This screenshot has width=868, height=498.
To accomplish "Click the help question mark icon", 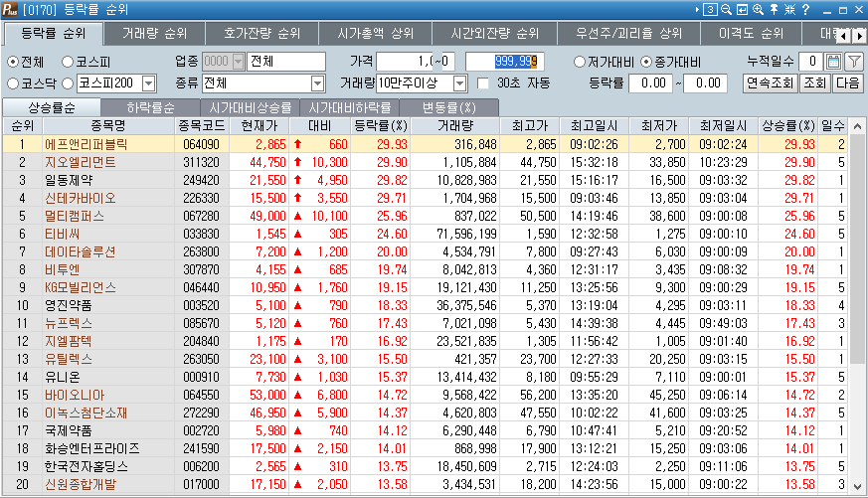I will click(x=806, y=9).
